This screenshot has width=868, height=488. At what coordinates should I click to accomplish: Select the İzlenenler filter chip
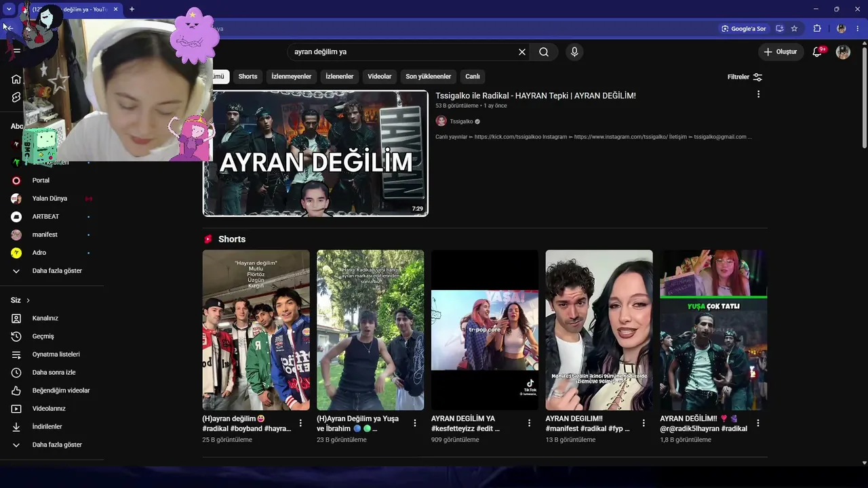(x=339, y=77)
